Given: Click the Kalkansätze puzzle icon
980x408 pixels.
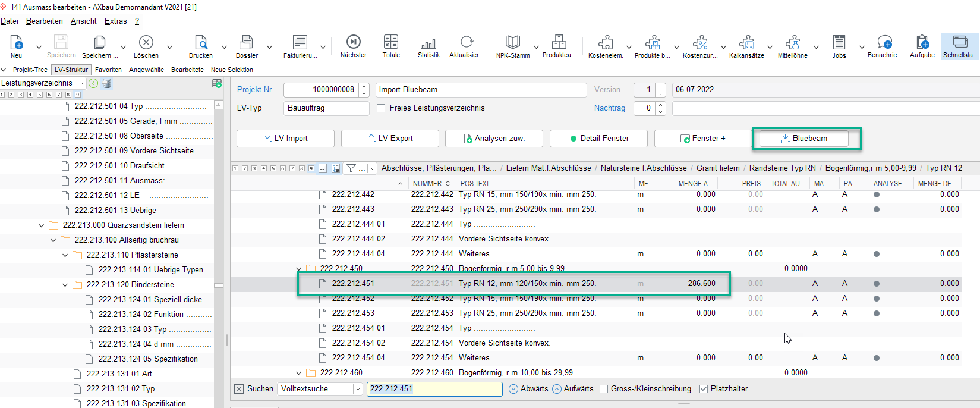Looking at the screenshot, I should [x=746, y=42].
